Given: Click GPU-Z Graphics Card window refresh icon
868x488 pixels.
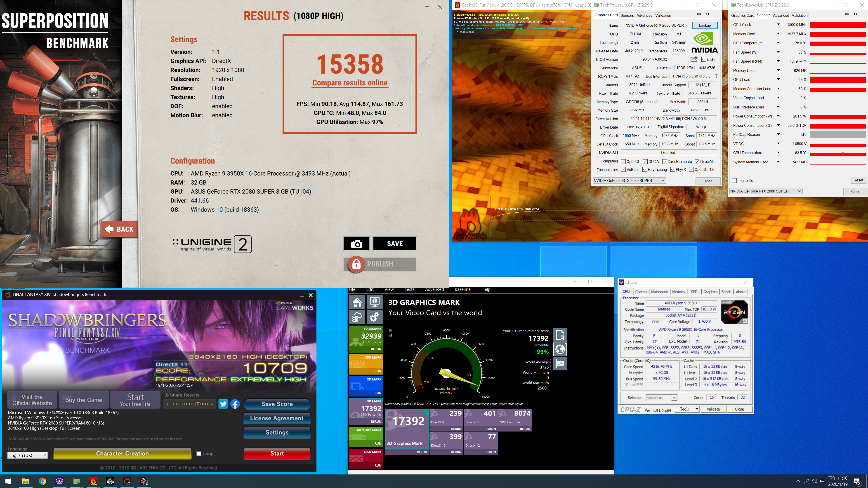Looking at the screenshot, I should [x=708, y=14].
